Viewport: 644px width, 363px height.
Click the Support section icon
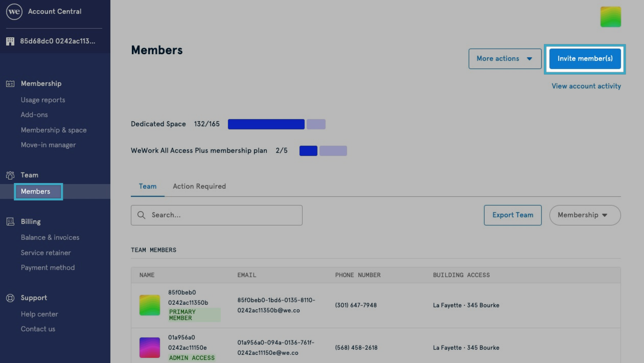click(10, 298)
